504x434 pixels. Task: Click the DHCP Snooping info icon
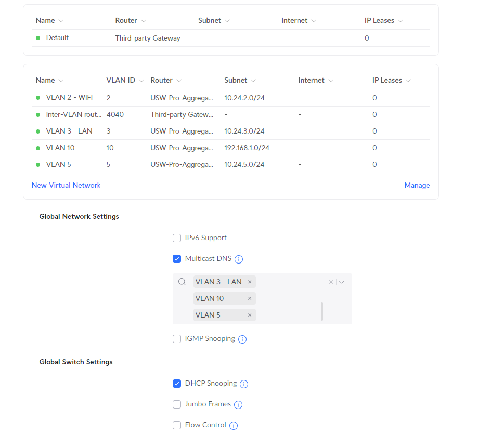pyautogui.click(x=244, y=384)
